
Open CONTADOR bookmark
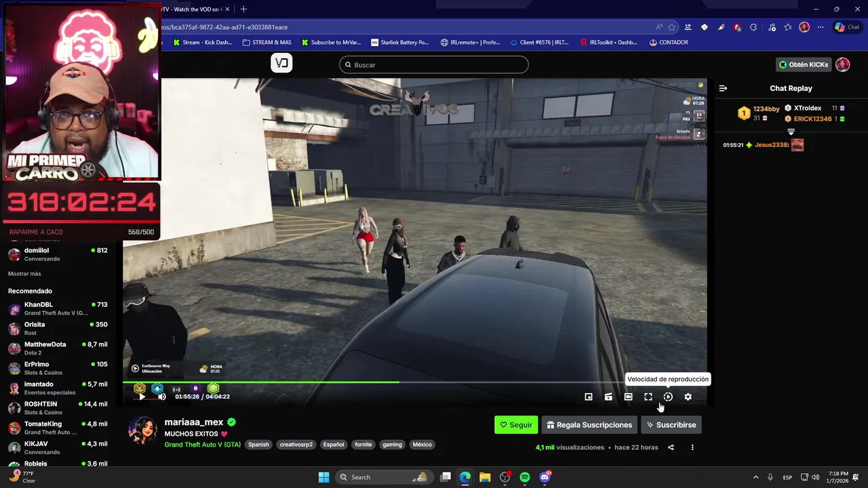coord(669,42)
